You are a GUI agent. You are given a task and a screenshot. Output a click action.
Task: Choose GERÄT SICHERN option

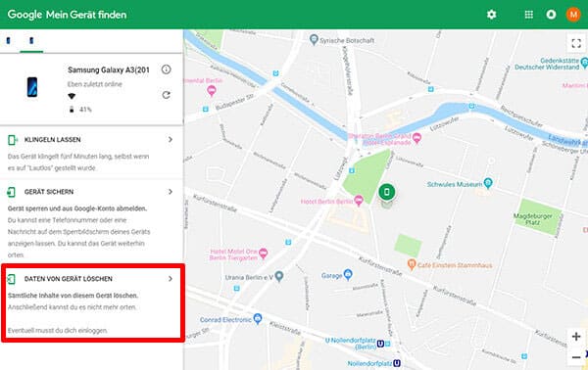pos(49,192)
